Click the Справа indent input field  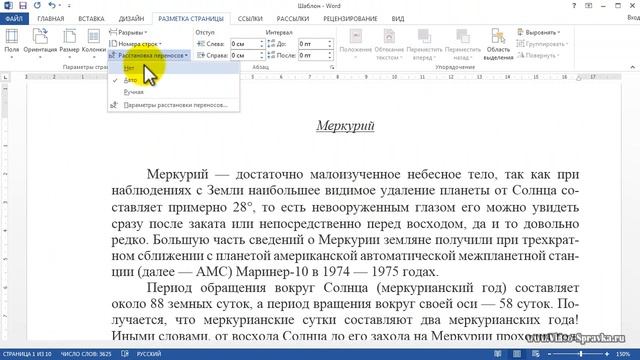tap(244, 55)
